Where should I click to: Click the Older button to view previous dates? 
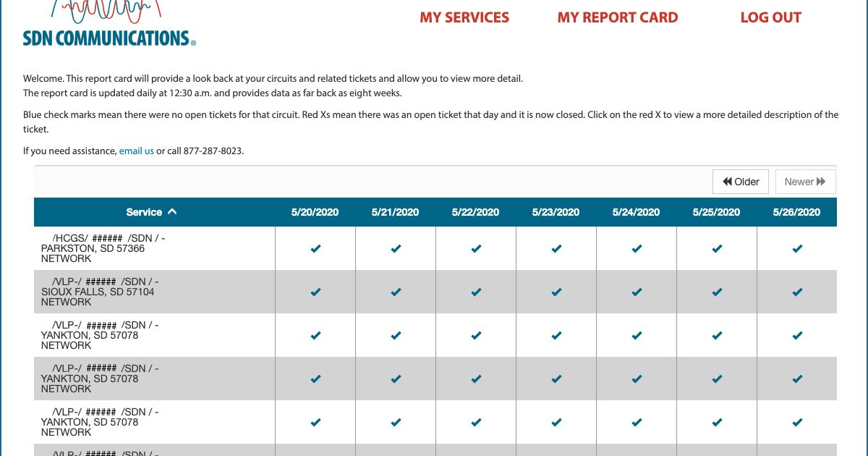[x=740, y=181]
